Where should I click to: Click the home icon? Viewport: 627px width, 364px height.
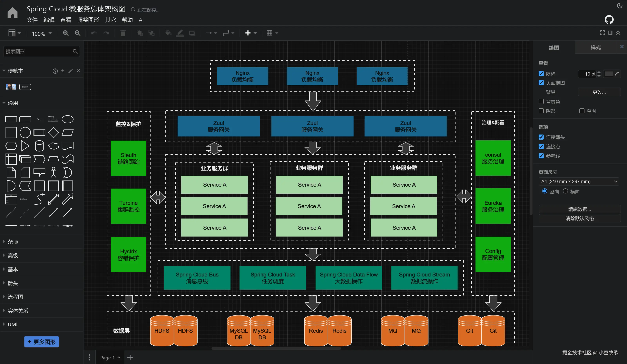click(12, 13)
